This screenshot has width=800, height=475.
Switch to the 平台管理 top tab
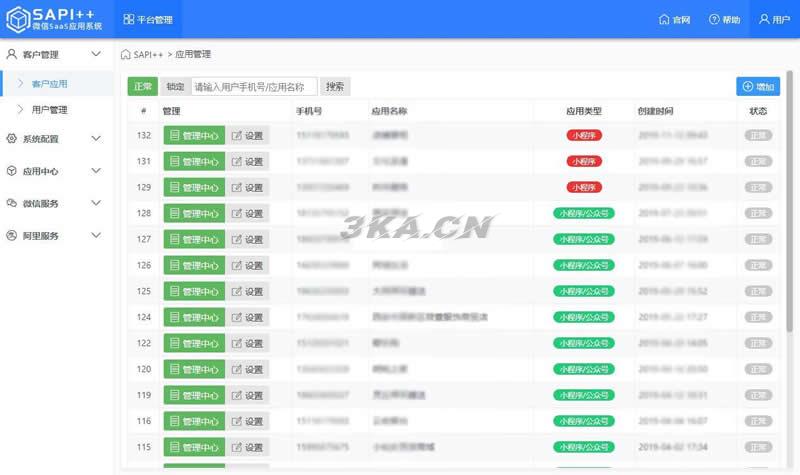point(147,20)
